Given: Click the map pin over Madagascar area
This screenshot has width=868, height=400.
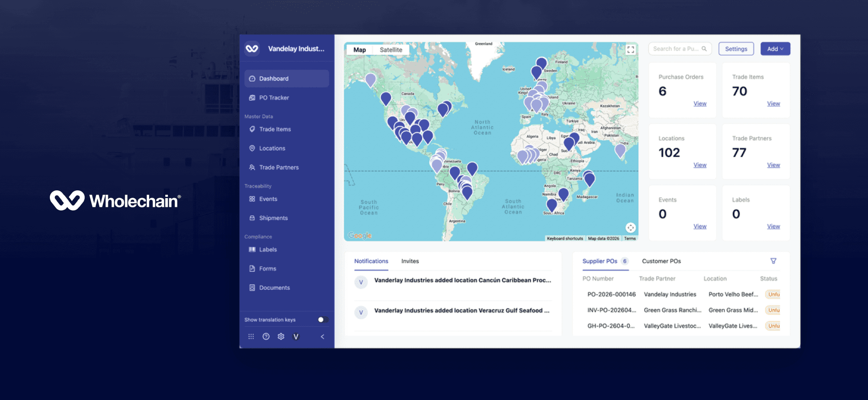Looking at the screenshot, I should 590,179.
